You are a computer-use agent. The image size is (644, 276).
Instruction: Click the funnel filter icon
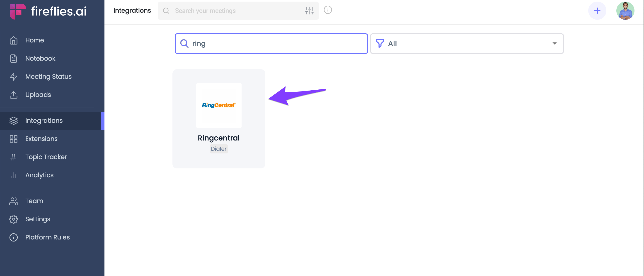click(x=380, y=44)
